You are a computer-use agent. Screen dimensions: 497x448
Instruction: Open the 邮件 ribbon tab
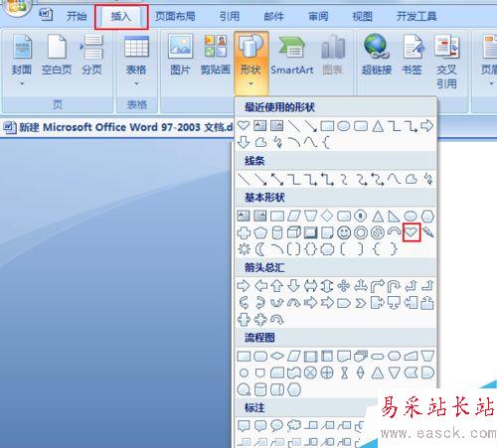click(x=273, y=16)
